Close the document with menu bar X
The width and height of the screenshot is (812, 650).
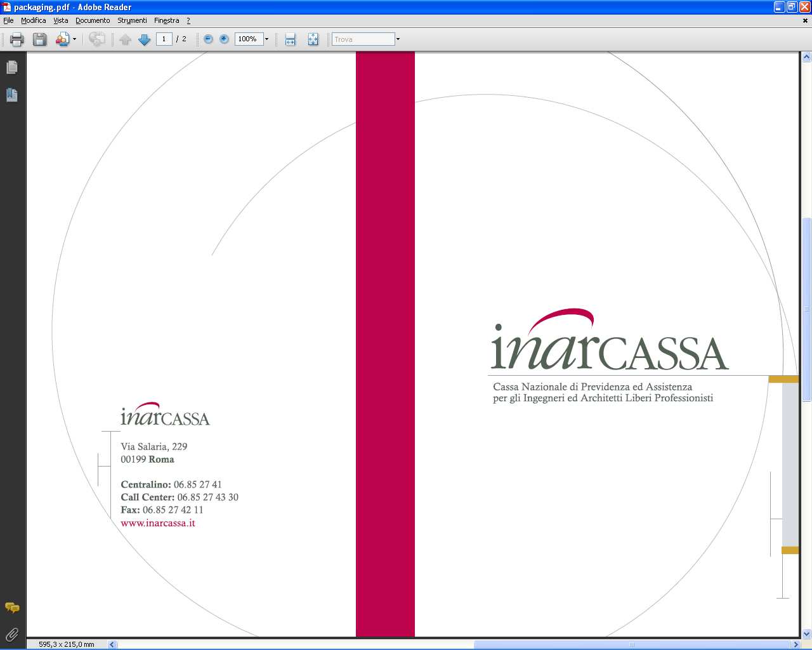[x=806, y=20]
